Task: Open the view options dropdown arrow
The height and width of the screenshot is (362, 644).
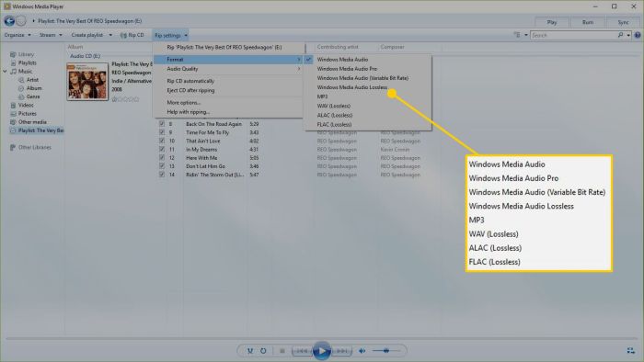Action: pos(525,35)
